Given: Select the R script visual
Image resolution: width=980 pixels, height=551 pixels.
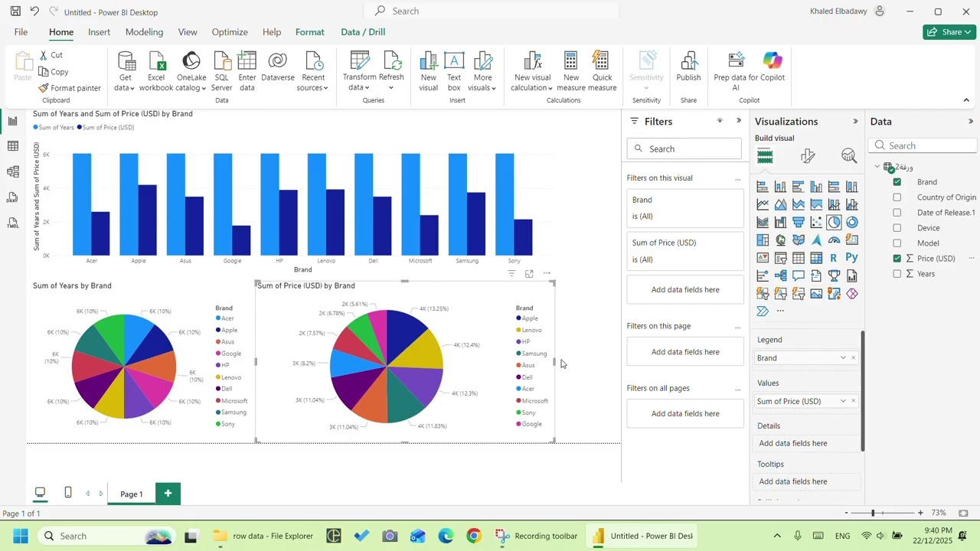Looking at the screenshot, I should tap(834, 258).
